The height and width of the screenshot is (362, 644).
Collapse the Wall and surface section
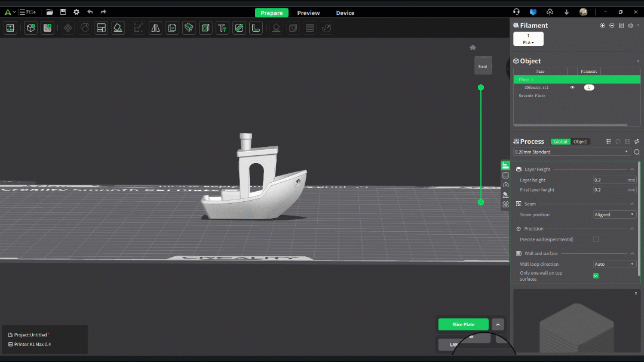(632, 253)
